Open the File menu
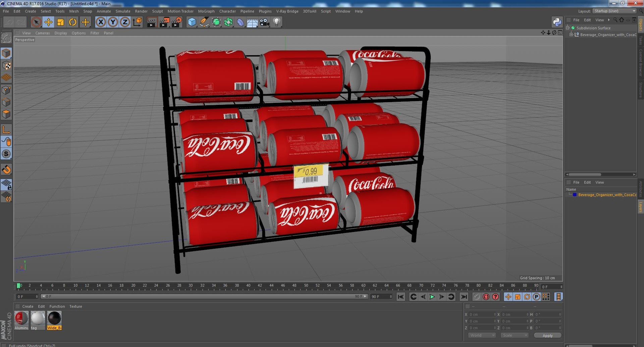 pos(6,11)
